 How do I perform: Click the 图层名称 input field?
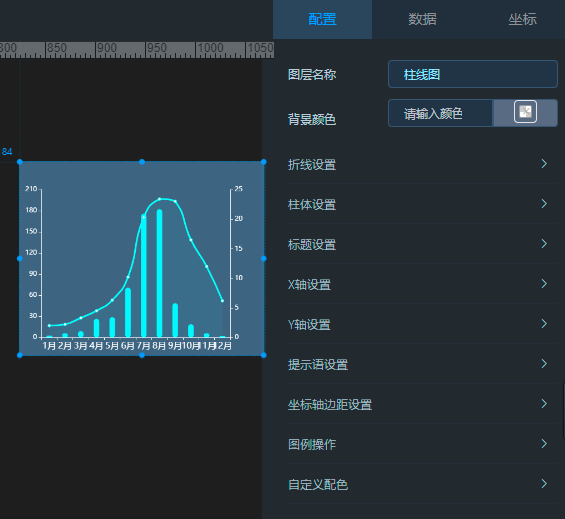coord(472,74)
